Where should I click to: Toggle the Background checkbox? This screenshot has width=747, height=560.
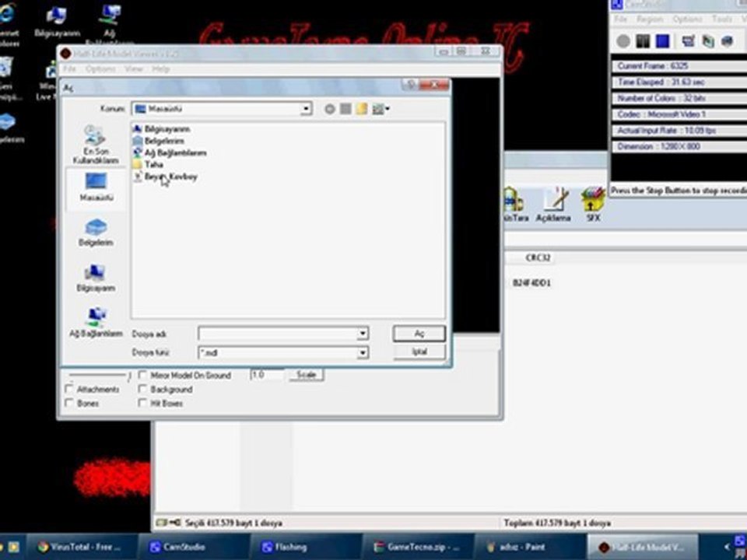pyautogui.click(x=142, y=389)
